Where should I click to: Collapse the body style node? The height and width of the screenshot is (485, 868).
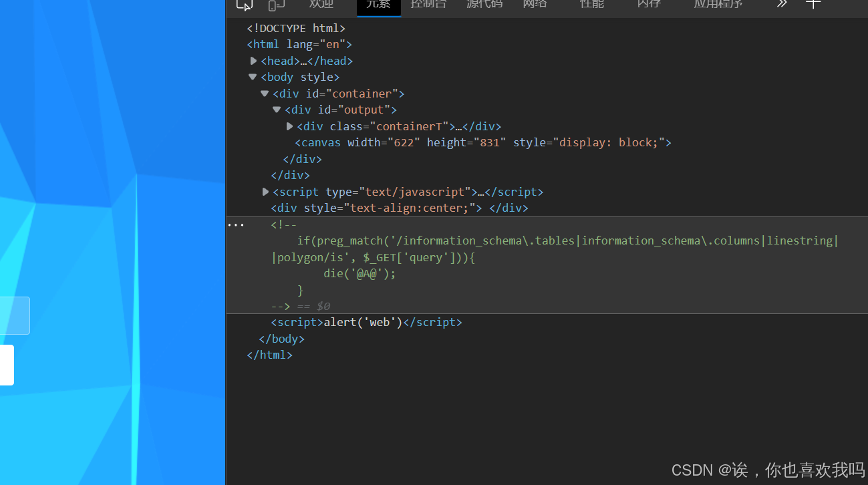253,77
